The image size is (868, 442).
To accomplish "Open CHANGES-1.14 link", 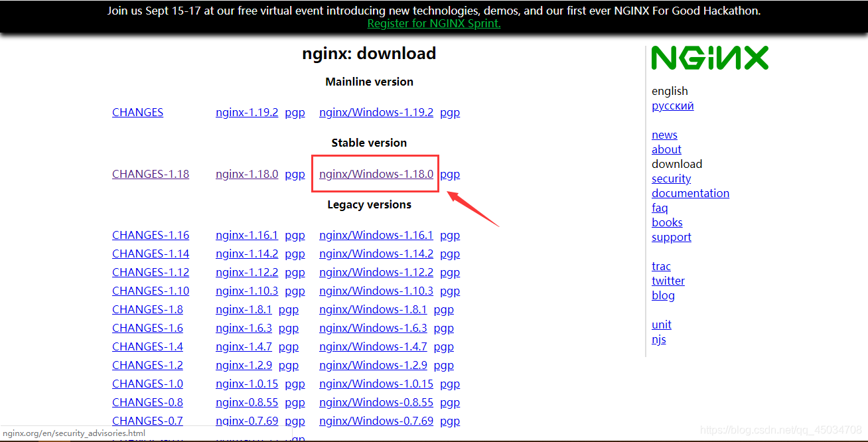I will coord(151,254).
